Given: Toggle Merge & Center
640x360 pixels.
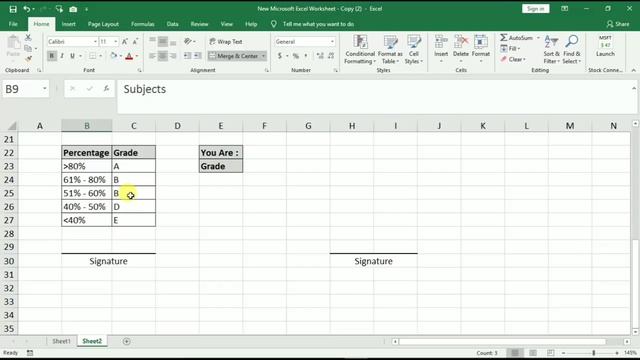Looking at the screenshot, I should (x=233, y=56).
